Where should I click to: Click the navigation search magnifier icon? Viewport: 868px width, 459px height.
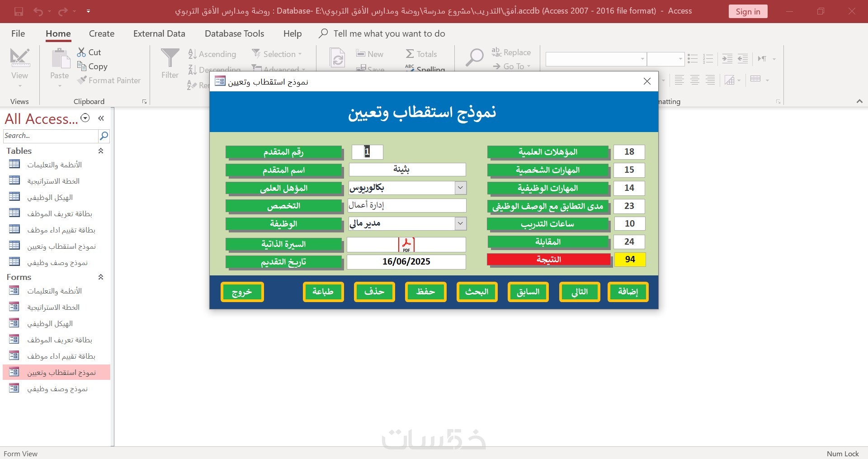click(104, 136)
